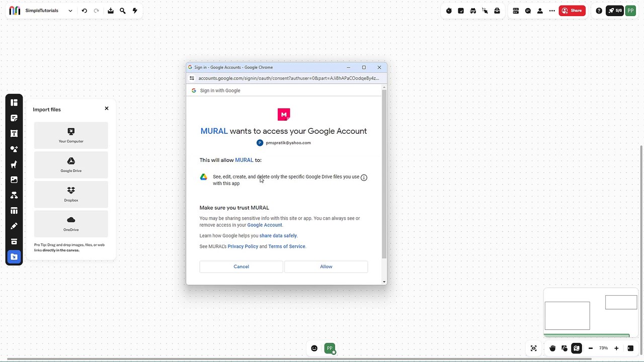Image resolution: width=644 pixels, height=362 pixels.
Task: Toggle private mode incognito icon
Action: 473,11
